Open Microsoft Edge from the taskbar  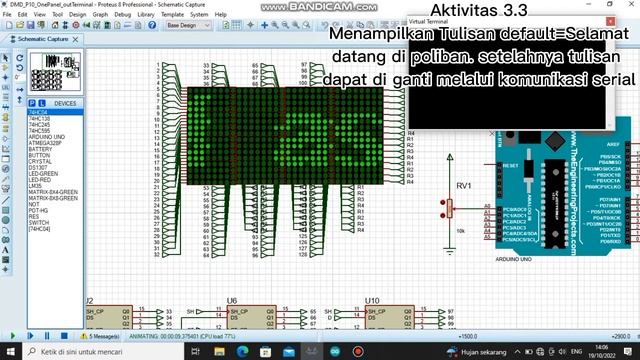[242, 351]
